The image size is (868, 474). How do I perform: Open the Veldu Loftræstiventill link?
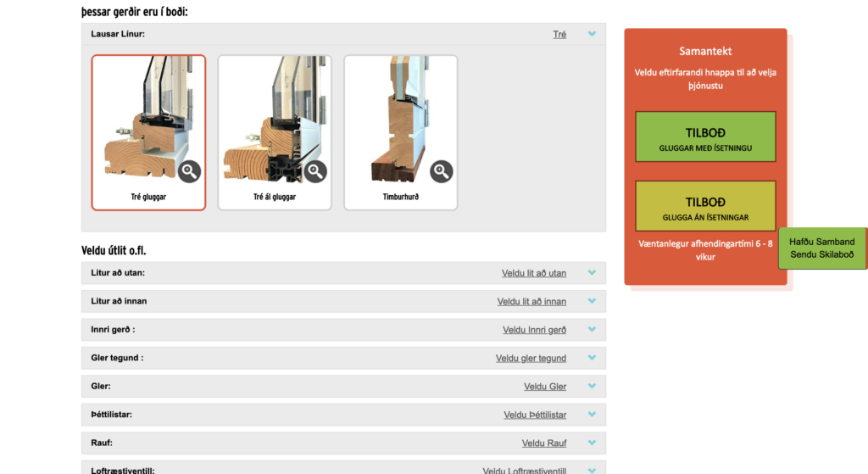click(x=524, y=471)
